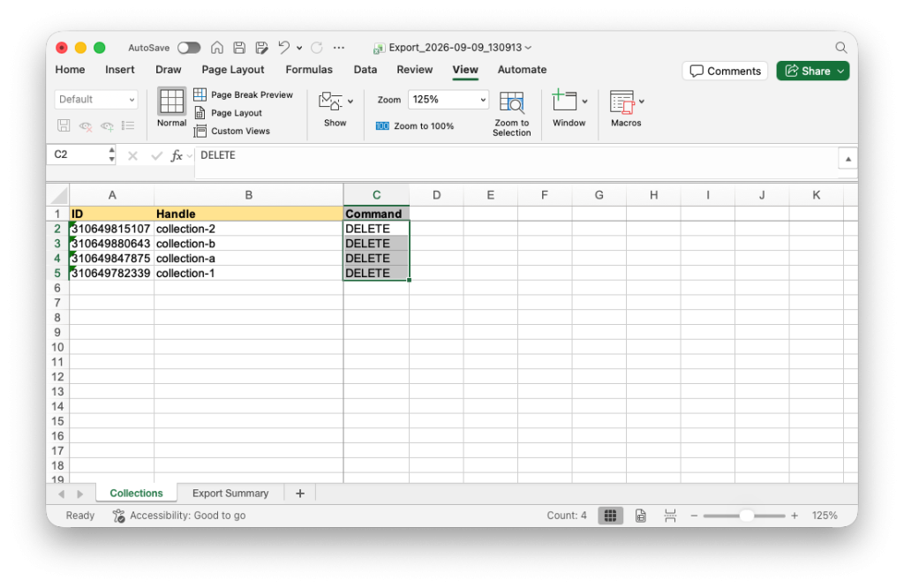The width and height of the screenshot is (904, 588).
Task: Select Page Layout view icon in status bar
Action: (641, 516)
